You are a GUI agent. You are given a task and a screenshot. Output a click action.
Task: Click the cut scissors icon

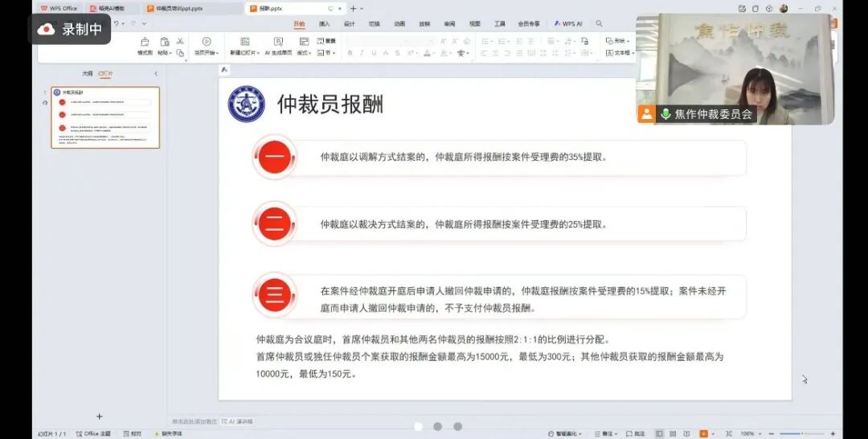180,41
